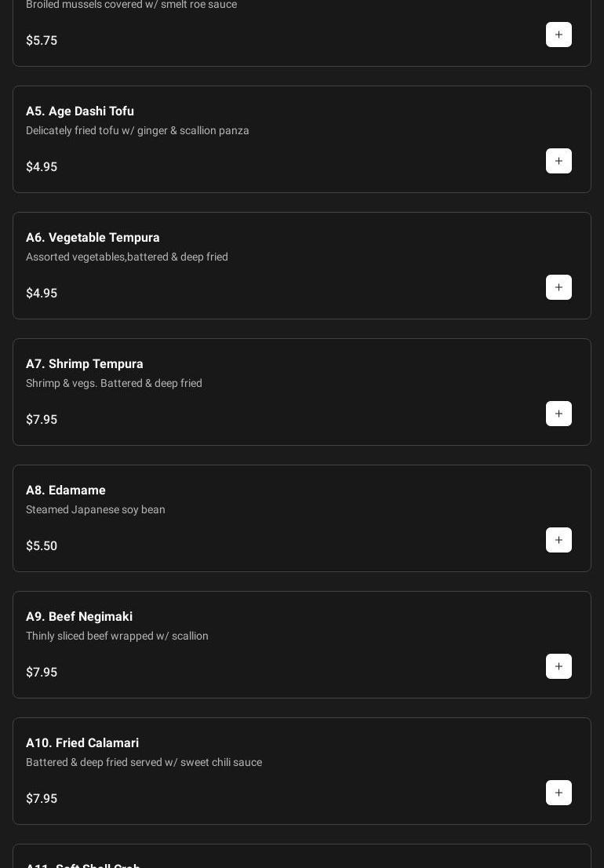Add A8 Edamame to order
Image resolution: width=604 pixels, height=868 pixels.
(x=559, y=540)
